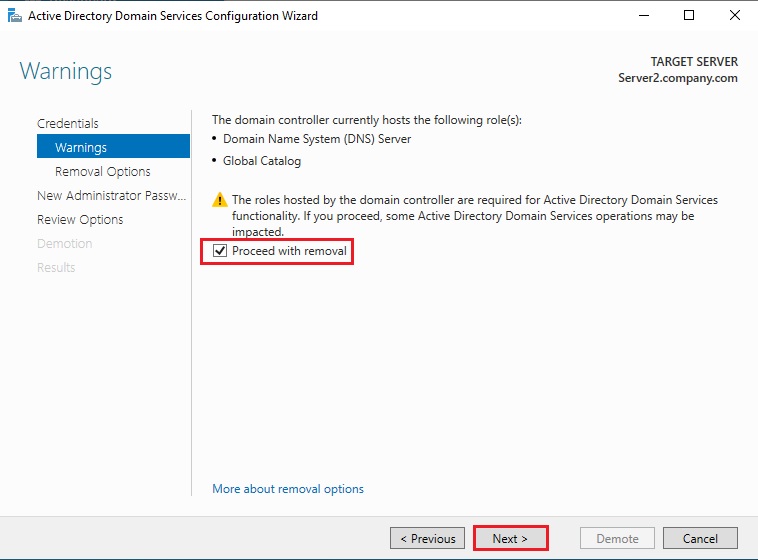Screen dimensions: 758x560
Task: Go to the Credentials step
Action: coord(68,123)
